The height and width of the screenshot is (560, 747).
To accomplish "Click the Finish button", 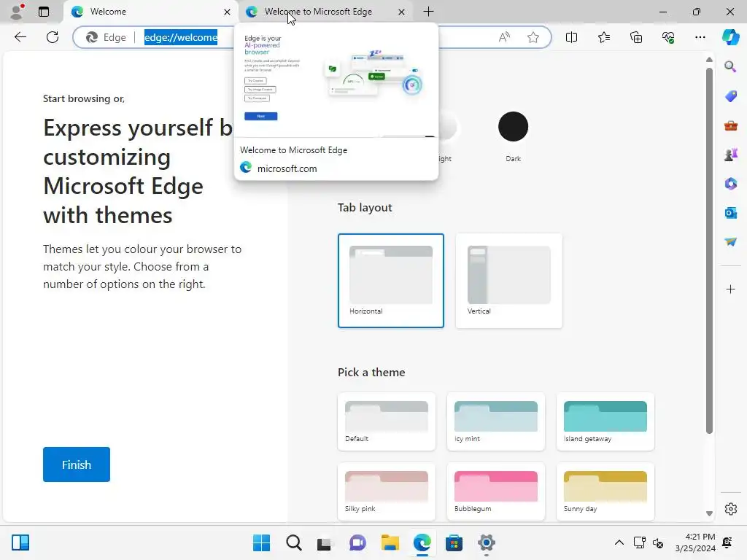I will pos(76,464).
